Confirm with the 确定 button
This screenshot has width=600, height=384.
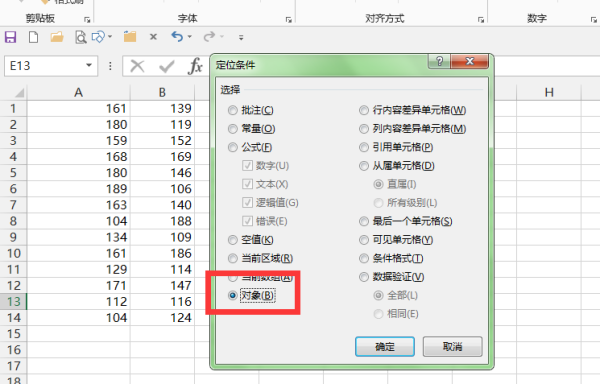coord(385,347)
